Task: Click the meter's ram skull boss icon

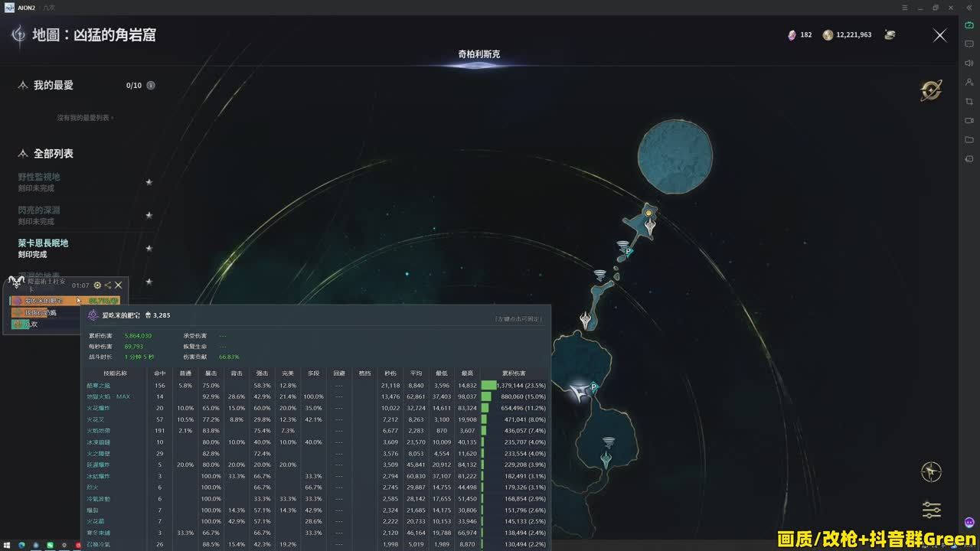Action: pyautogui.click(x=17, y=282)
